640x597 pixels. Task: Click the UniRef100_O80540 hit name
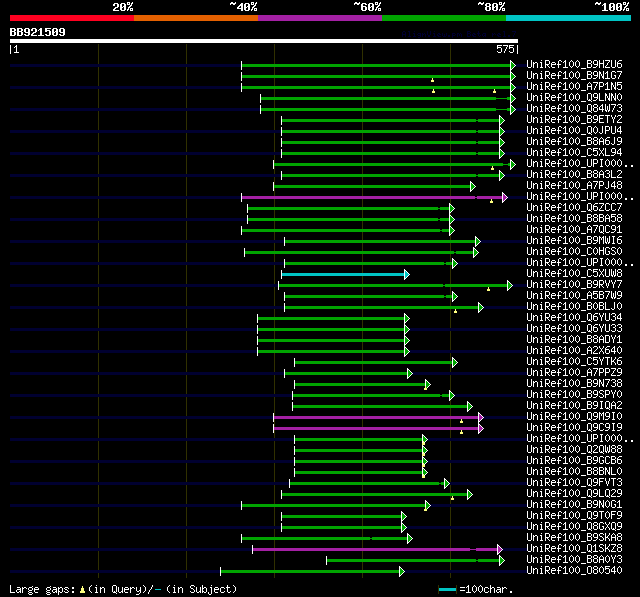[574, 571]
